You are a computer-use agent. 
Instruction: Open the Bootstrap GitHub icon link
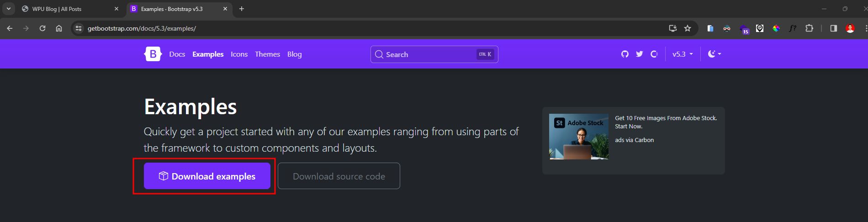click(625, 54)
